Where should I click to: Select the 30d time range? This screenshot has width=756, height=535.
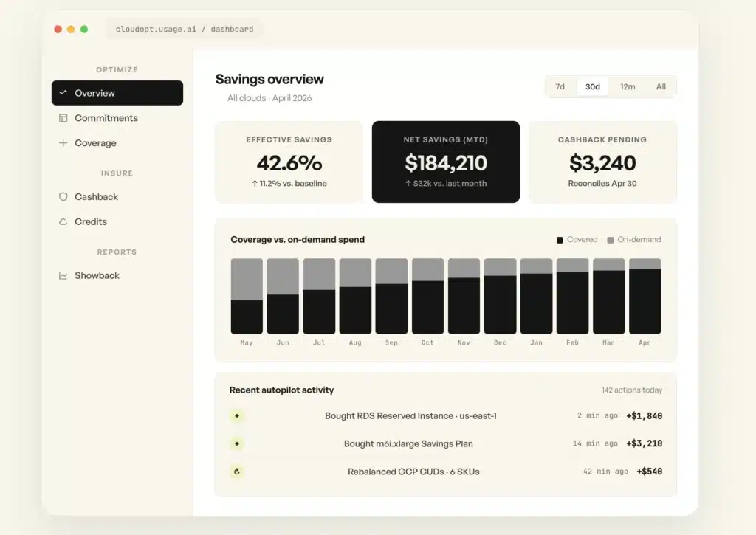[593, 87]
